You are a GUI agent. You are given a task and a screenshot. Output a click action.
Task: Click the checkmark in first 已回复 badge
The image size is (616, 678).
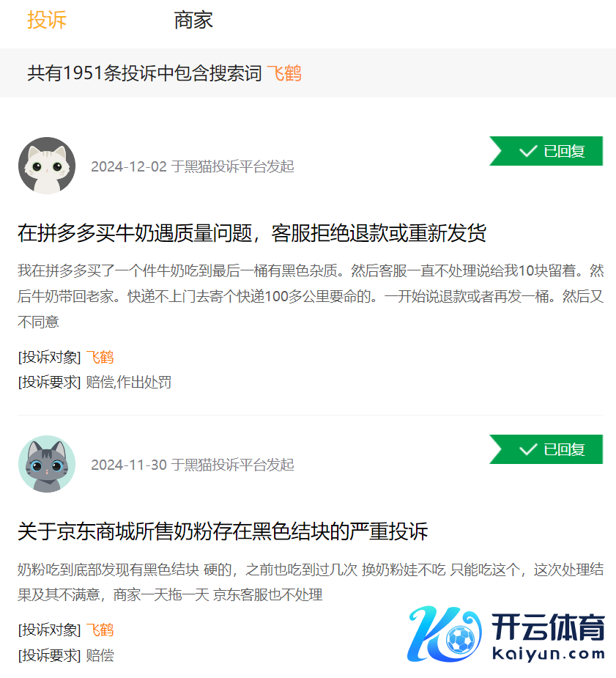528,151
